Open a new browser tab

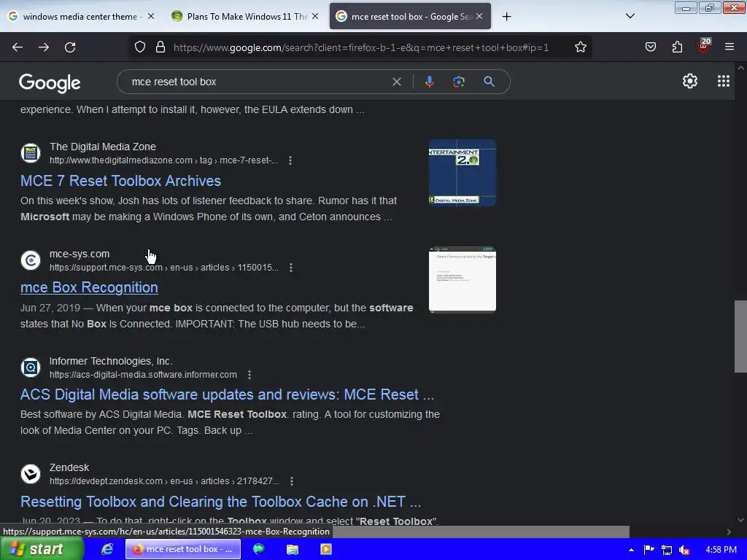click(x=506, y=17)
